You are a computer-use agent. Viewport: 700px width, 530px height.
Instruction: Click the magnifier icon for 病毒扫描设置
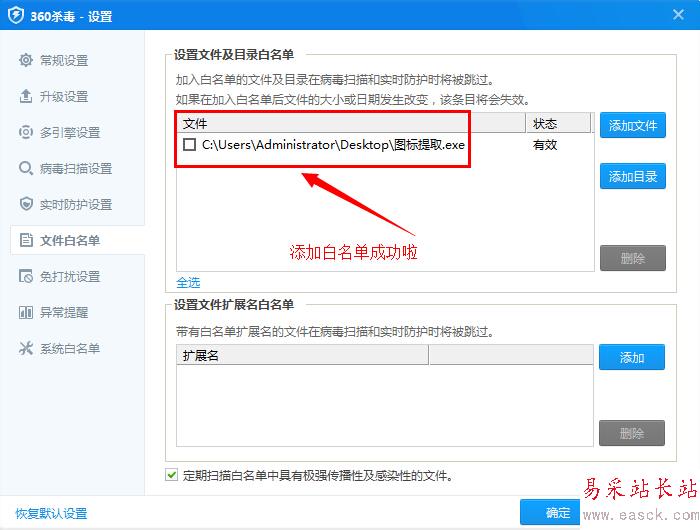pyautogui.click(x=26, y=168)
